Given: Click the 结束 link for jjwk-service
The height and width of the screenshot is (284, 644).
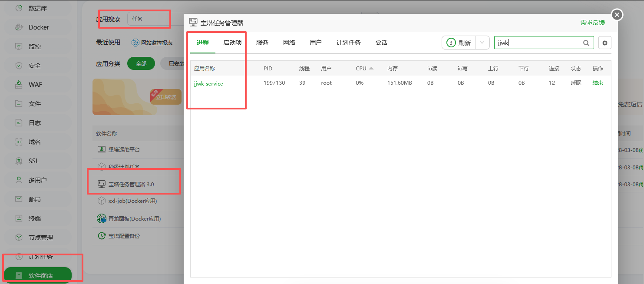Looking at the screenshot, I should (x=598, y=83).
